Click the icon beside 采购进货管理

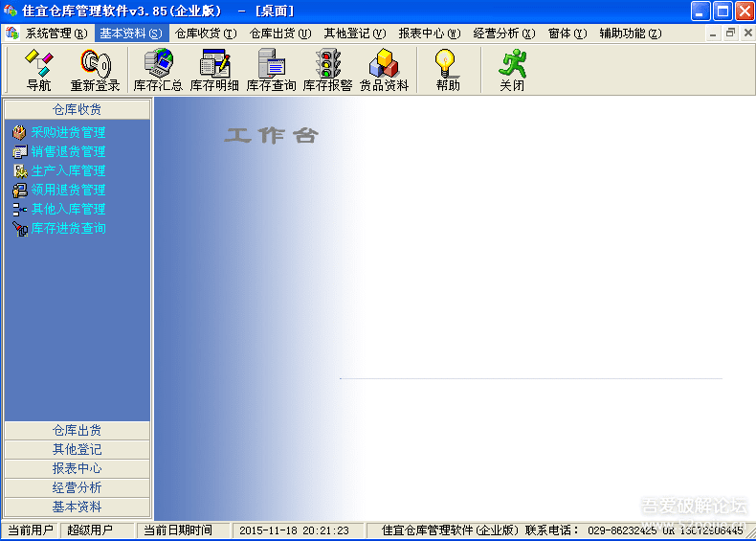tap(19, 132)
